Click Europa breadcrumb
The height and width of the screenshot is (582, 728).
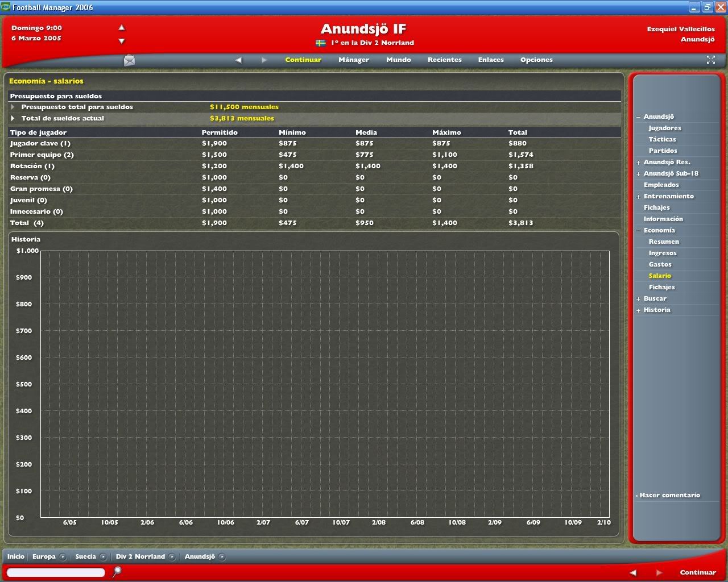(44, 556)
